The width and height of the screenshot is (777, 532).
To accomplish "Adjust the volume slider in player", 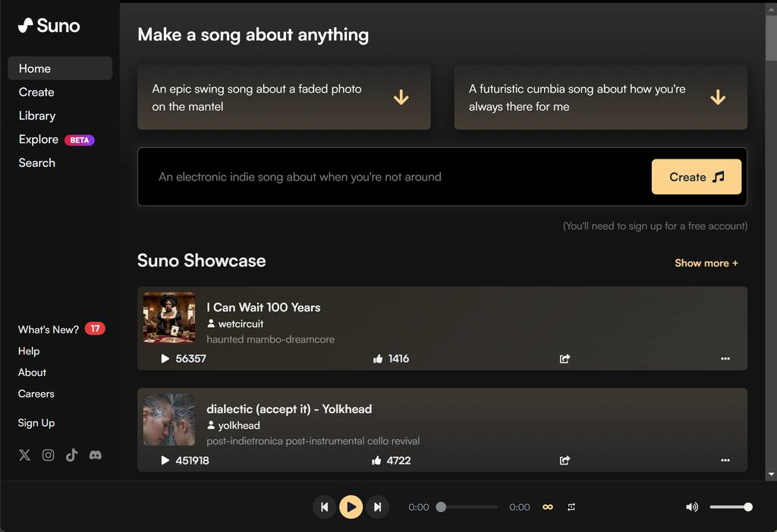I will tap(730, 507).
